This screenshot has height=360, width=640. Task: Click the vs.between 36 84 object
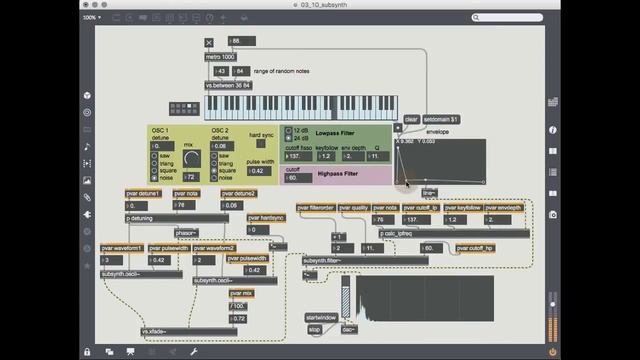coord(229,85)
